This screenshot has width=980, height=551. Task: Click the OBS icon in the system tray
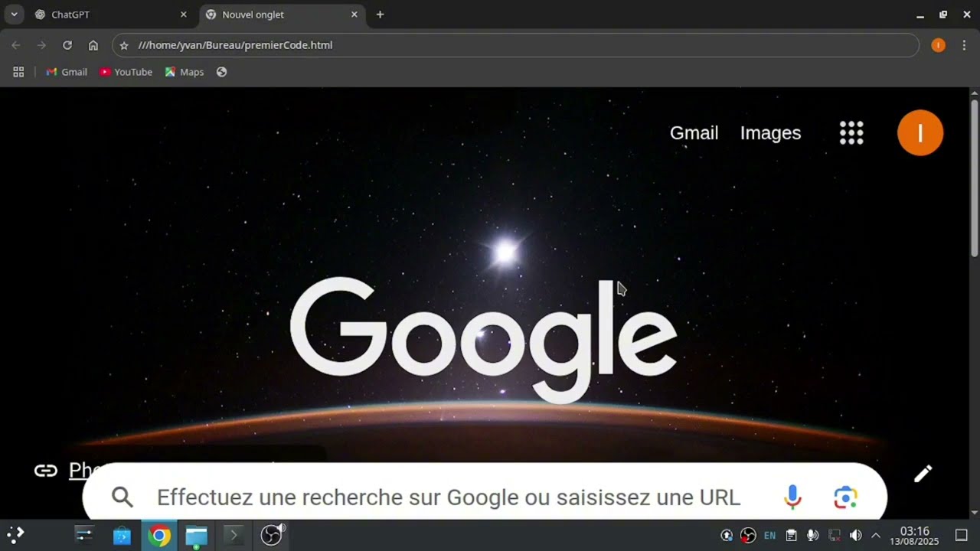[749, 536]
